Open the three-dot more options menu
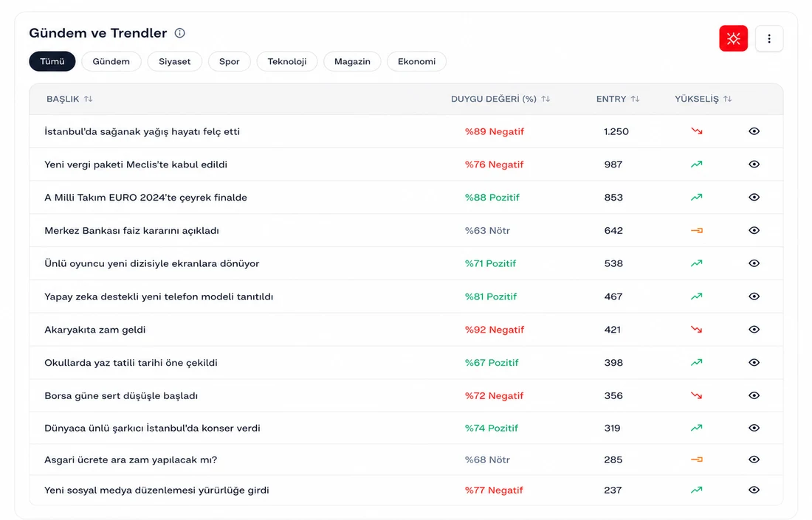The height and width of the screenshot is (520, 812). pos(768,38)
